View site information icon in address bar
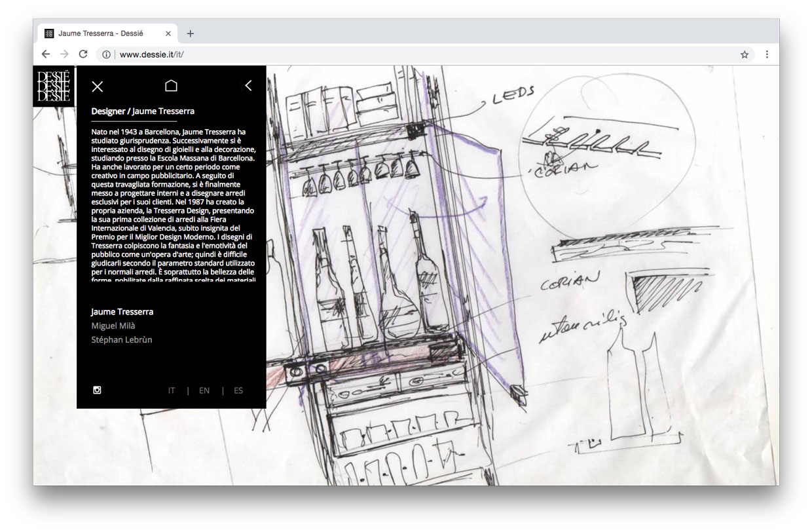 pyautogui.click(x=107, y=54)
